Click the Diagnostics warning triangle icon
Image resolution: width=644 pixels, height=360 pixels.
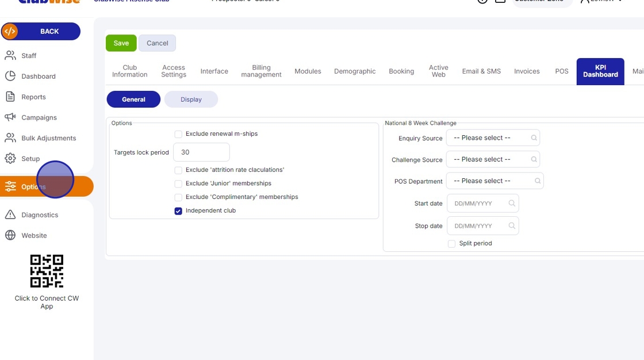(x=10, y=215)
